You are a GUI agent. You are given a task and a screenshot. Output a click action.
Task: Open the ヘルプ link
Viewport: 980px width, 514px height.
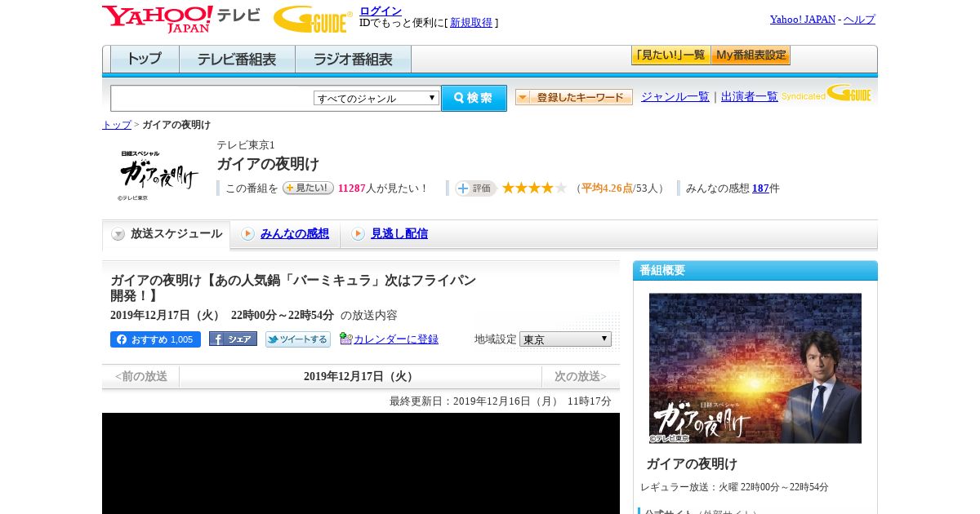pyautogui.click(x=859, y=19)
